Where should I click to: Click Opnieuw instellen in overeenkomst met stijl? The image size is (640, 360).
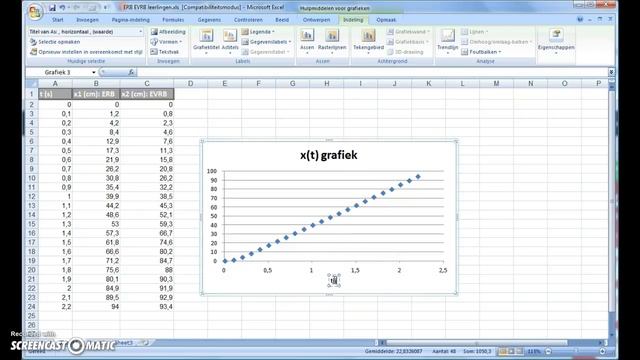coord(86,52)
